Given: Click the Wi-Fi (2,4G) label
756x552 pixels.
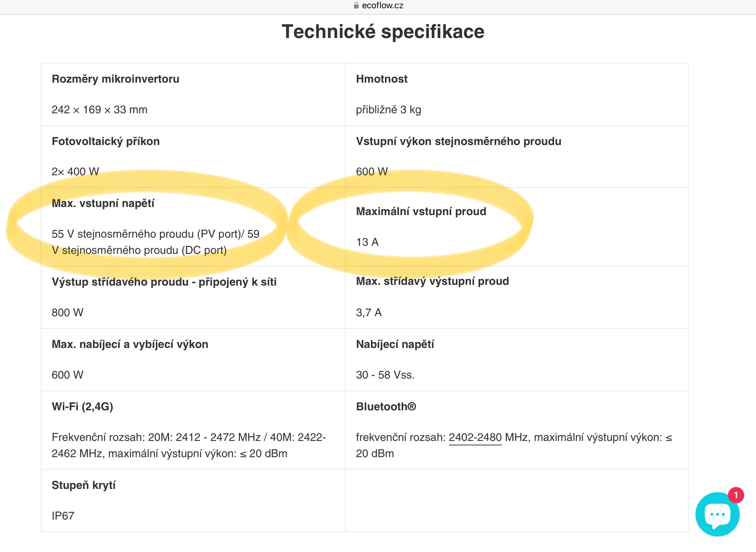Looking at the screenshot, I should pos(82,407).
